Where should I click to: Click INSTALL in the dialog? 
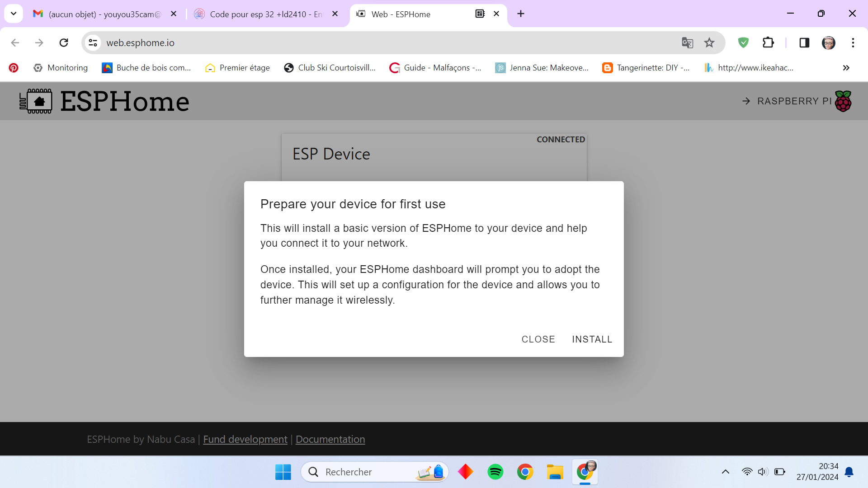[x=592, y=339]
